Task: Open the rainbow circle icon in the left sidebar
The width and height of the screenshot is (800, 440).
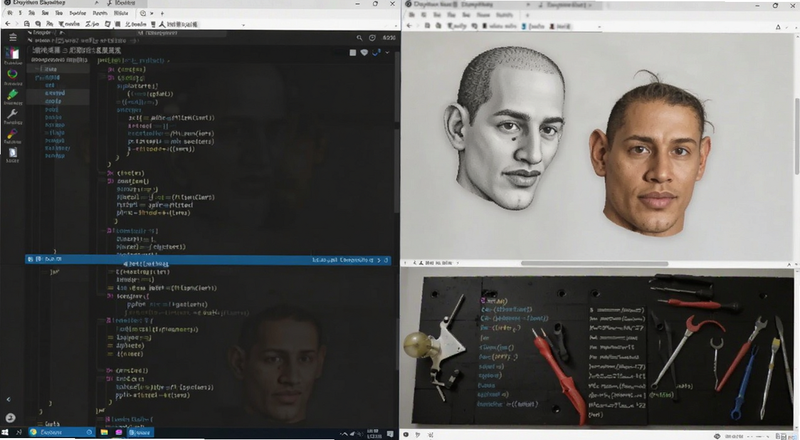Action: [x=12, y=75]
